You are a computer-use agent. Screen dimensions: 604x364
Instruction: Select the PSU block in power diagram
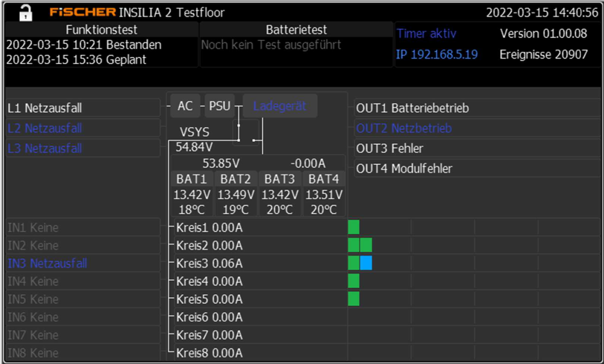coord(219,106)
